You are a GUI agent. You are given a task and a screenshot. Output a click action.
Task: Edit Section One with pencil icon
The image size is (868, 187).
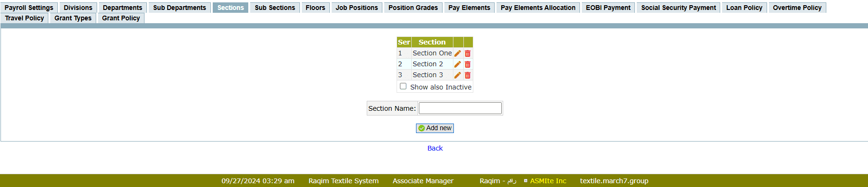coord(458,53)
